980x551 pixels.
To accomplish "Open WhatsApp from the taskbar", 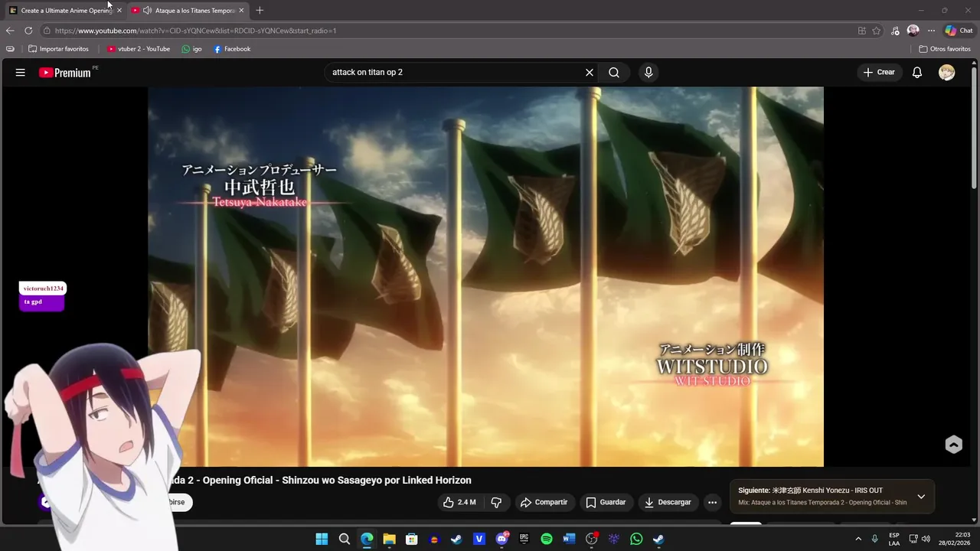I will (636, 539).
